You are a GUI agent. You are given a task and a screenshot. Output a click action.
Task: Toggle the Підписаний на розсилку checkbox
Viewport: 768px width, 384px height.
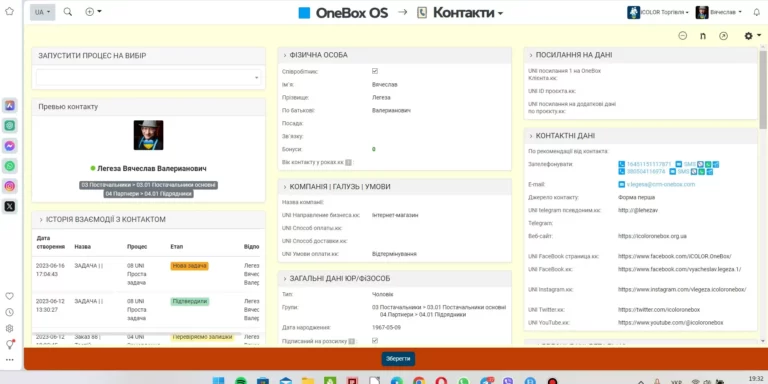[375, 340]
